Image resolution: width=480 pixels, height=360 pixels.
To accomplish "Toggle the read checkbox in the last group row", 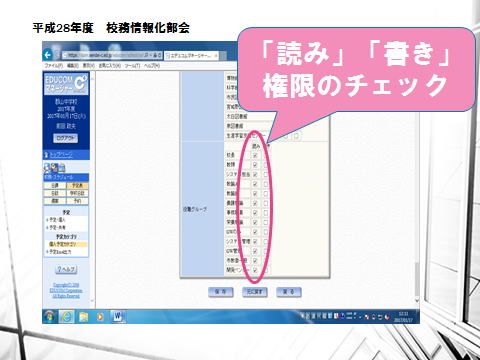I will click(255, 270).
